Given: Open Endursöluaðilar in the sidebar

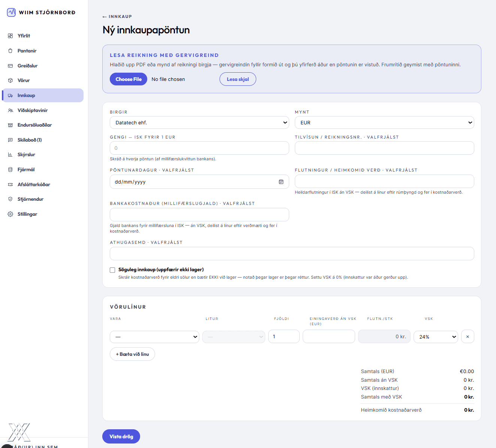Looking at the screenshot, I should coord(43,125).
